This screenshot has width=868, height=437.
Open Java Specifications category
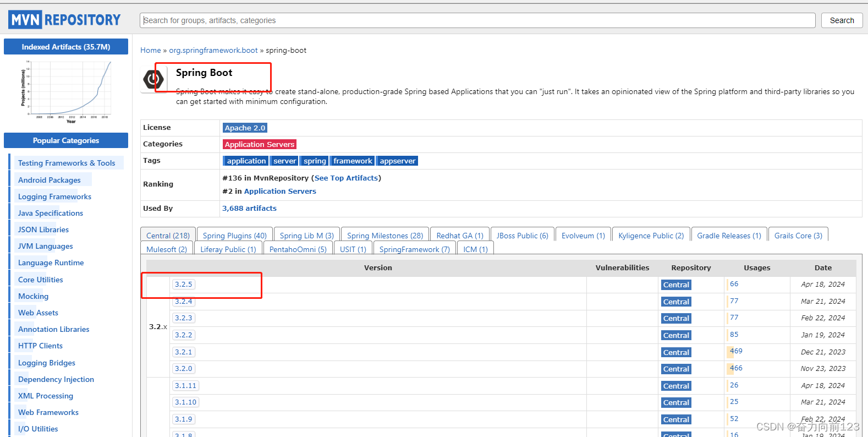click(x=51, y=213)
